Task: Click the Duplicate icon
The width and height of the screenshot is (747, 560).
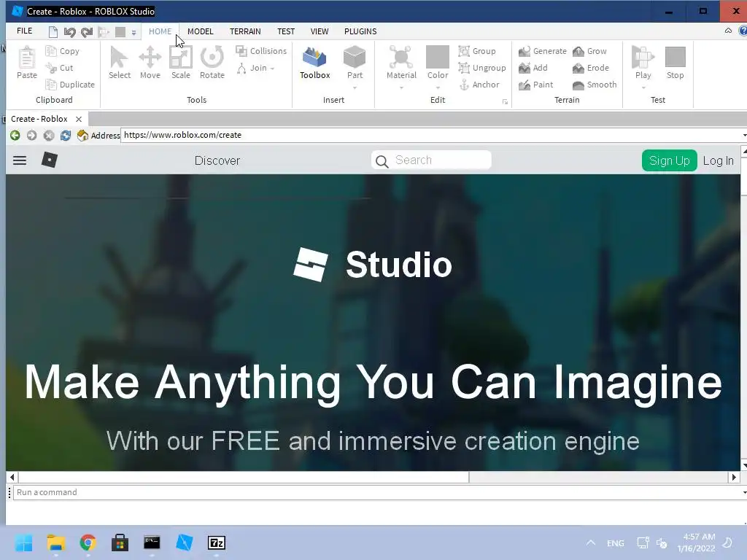Action: tap(51, 85)
